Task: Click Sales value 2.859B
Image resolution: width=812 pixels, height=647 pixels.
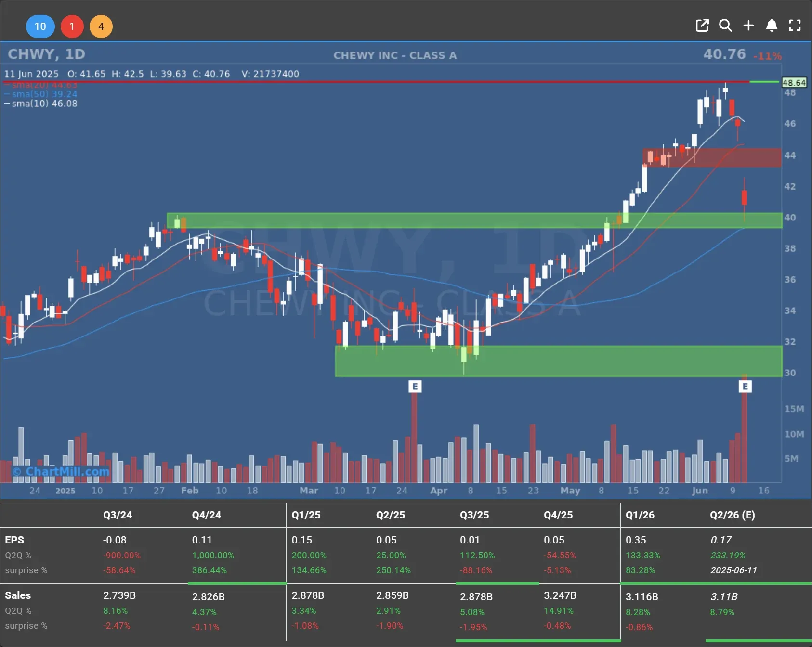Action: [393, 595]
